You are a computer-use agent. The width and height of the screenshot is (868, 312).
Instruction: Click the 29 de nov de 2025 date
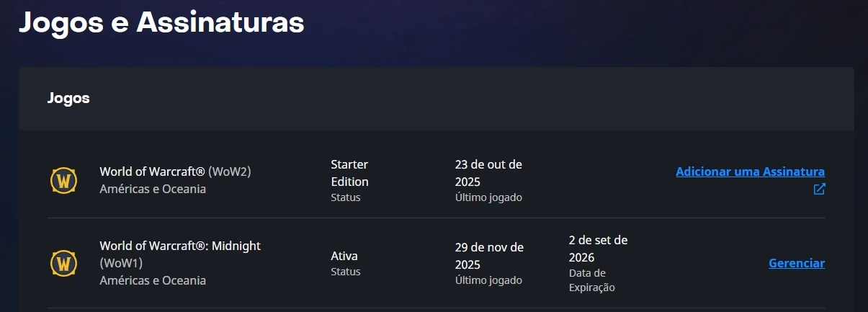point(489,256)
